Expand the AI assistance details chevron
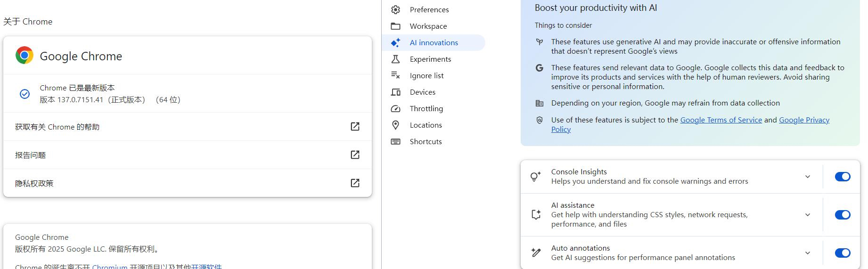 [x=808, y=215]
